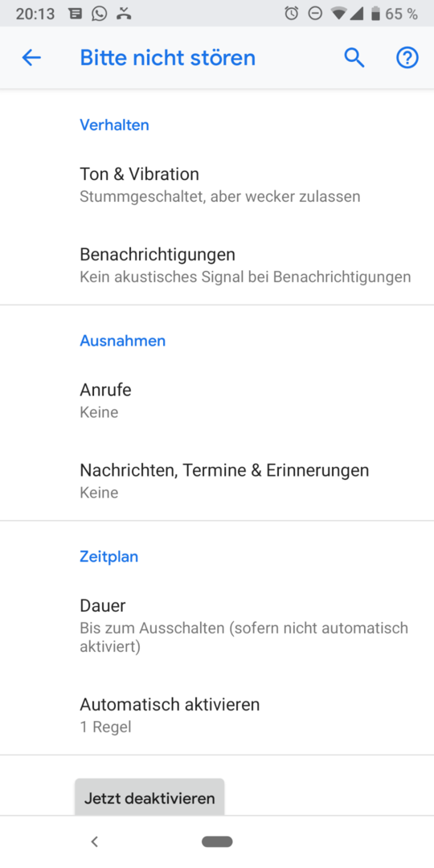This screenshot has height=868, width=434.
Task: Tap the do-not-disturb status bar icon
Action: (315, 14)
